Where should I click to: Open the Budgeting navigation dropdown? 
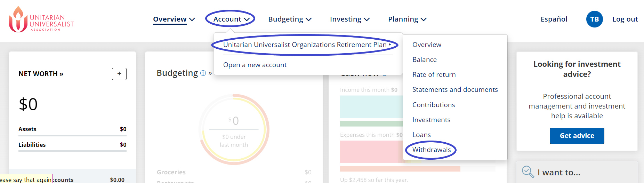tap(290, 19)
